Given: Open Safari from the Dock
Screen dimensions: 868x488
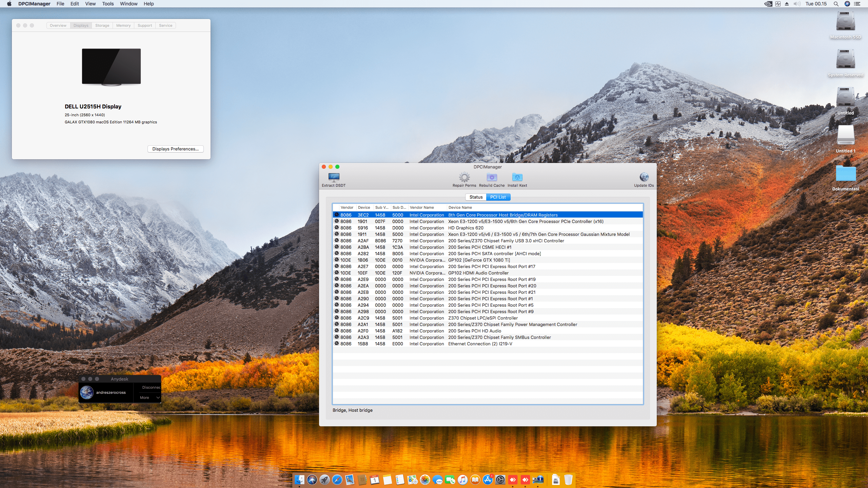Looking at the screenshot, I should (337, 480).
